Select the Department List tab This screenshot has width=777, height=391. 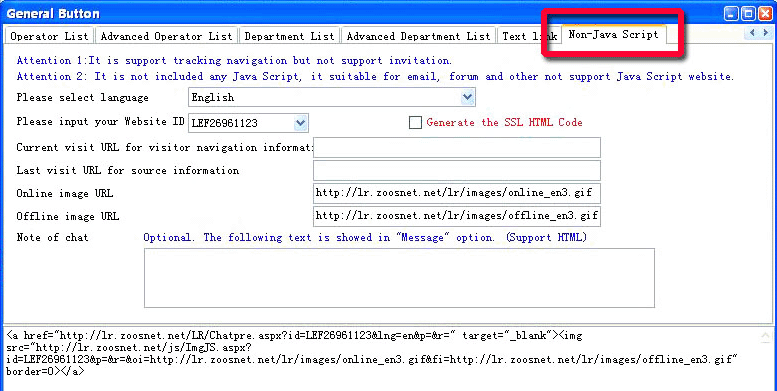coord(289,36)
